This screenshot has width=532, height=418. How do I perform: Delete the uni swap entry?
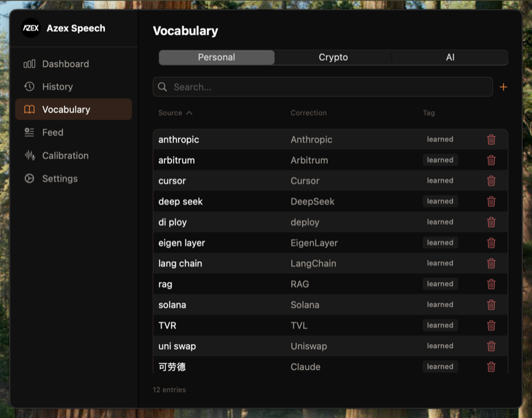[x=491, y=346]
